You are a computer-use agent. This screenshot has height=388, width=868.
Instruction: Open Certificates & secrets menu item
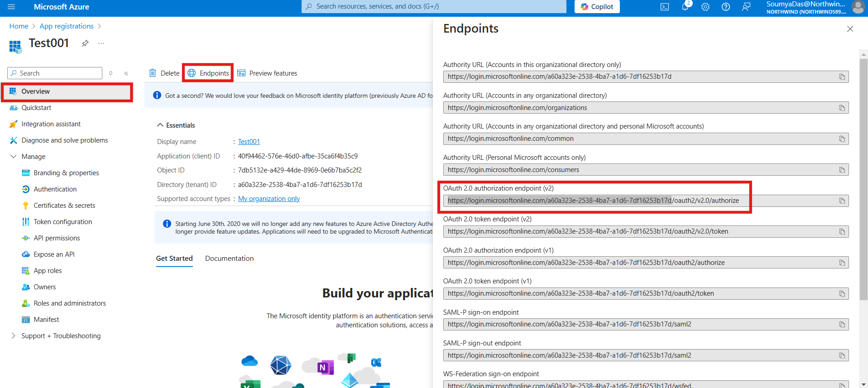tap(64, 206)
